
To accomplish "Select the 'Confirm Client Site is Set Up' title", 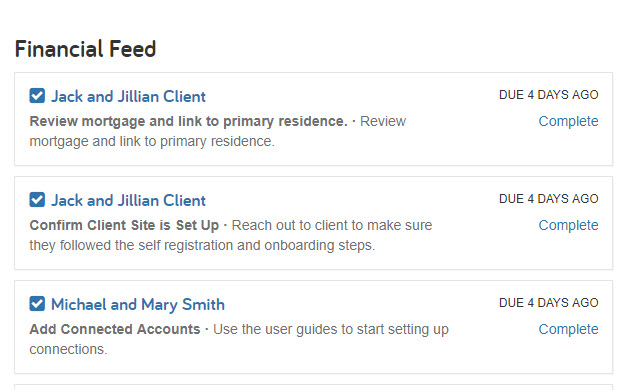I will (124, 225).
